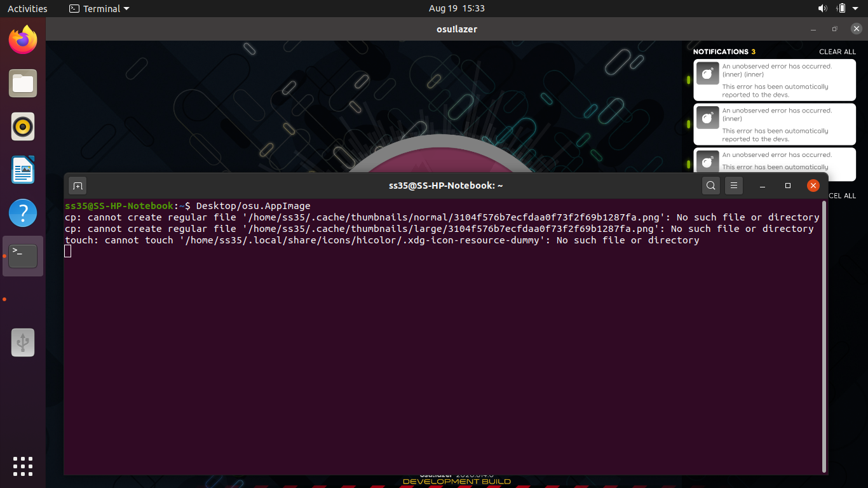Click the thumbnails/normal error line
Screen dimensions: 868x488
click(x=442, y=217)
